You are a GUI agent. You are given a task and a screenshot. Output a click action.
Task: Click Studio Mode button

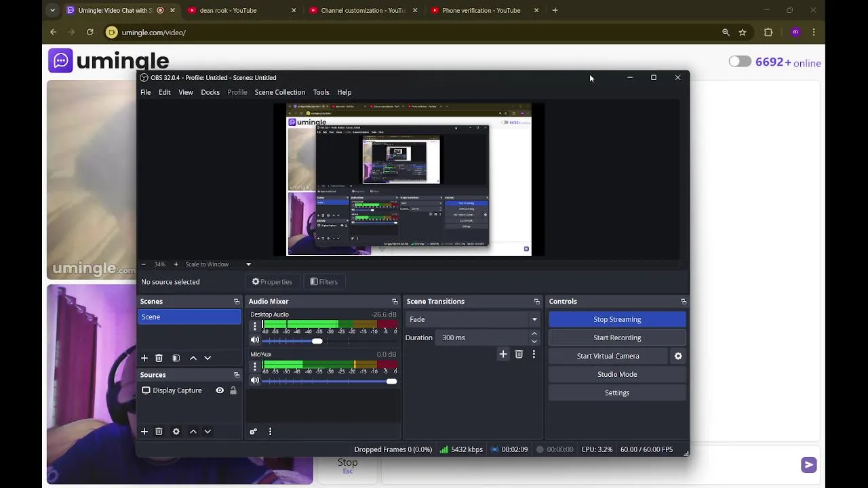pyautogui.click(x=617, y=374)
